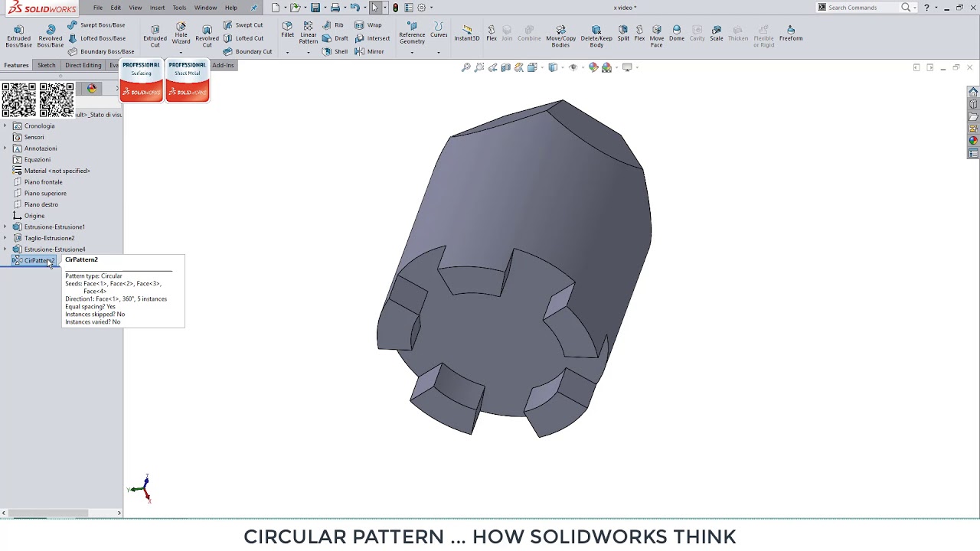This screenshot has width=980, height=551.
Task: Select the Mirror tool
Action: click(370, 51)
